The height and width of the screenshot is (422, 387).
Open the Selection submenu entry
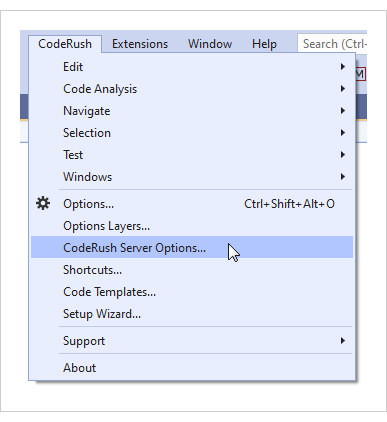coord(192,133)
